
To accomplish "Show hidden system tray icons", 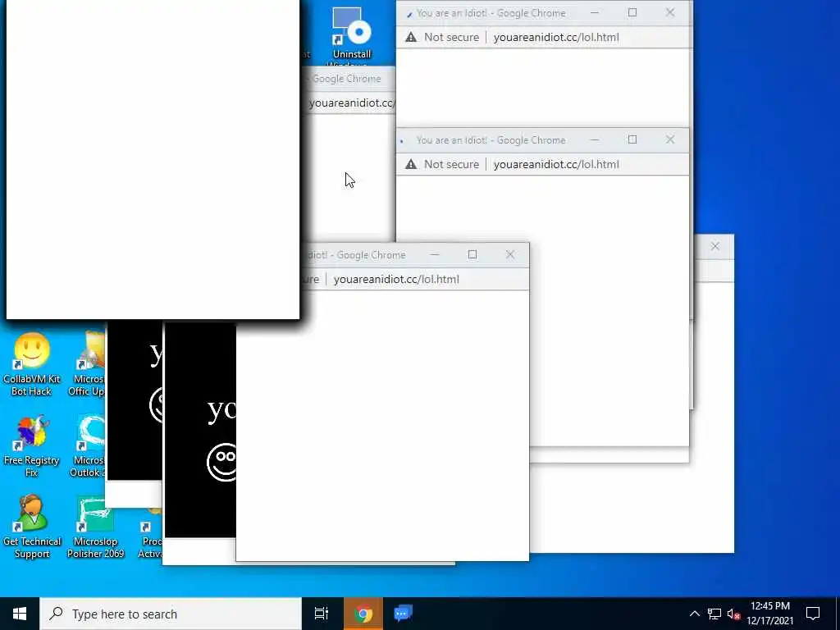I will pyautogui.click(x=694, y=614).
